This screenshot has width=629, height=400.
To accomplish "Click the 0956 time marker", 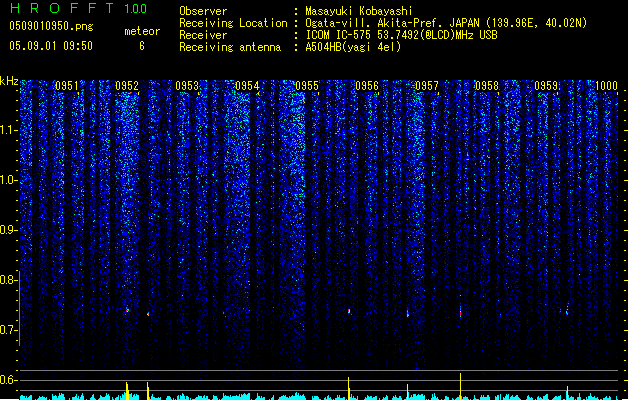I will (367, 86).
